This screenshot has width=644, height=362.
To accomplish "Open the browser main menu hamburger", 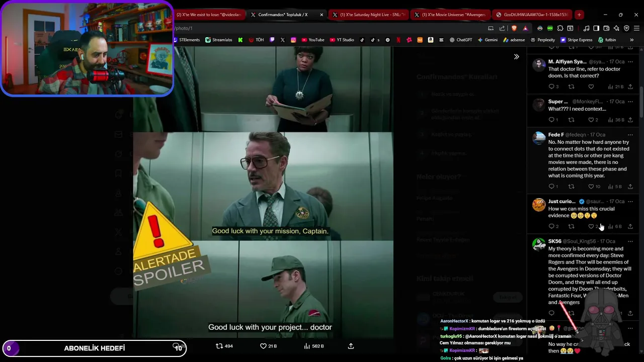I will (x=636, y=28).
